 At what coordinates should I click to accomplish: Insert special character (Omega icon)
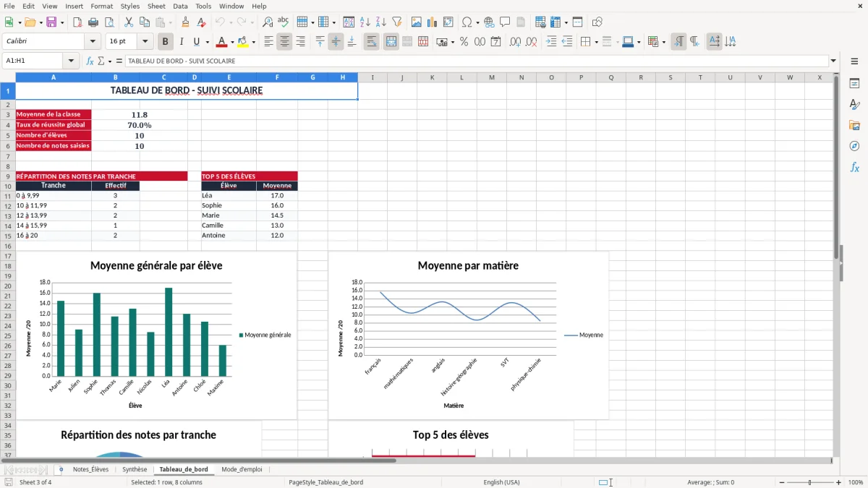(467, 22)
